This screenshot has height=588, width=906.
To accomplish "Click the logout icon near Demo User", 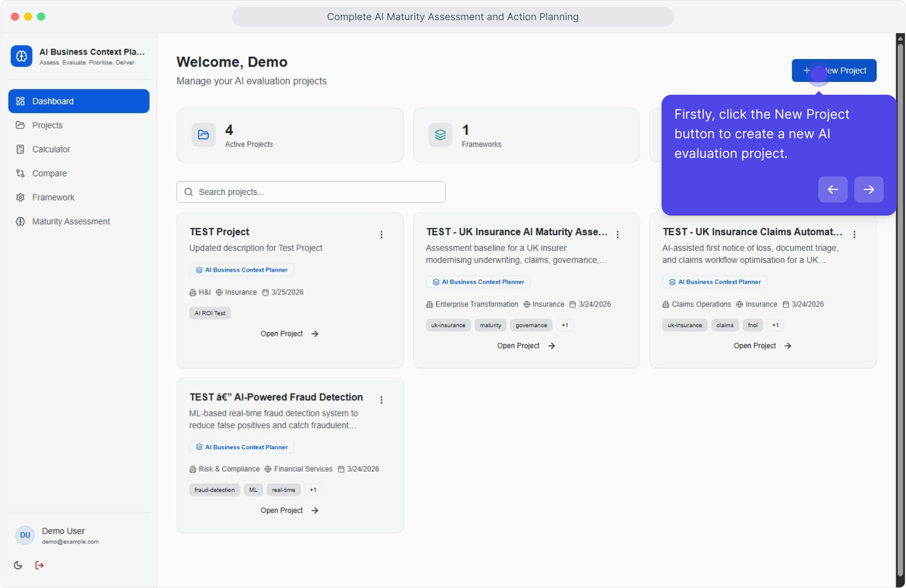I will (x=39, y=565).
